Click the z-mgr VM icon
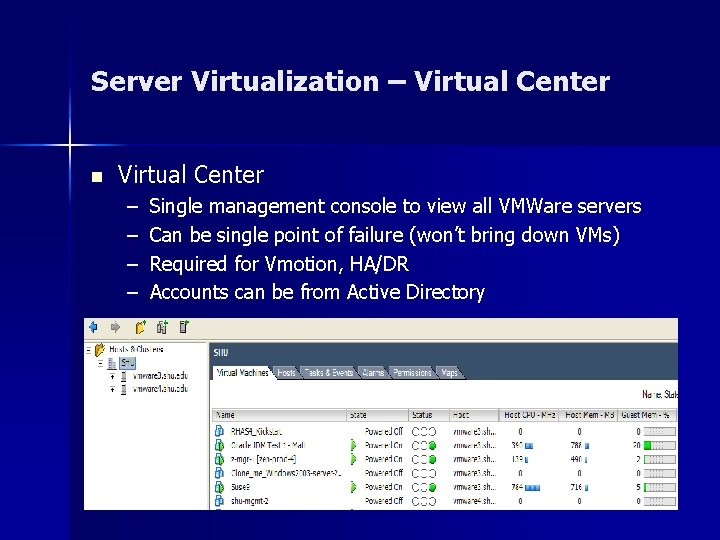This screenshot has height=540, width=720. [219, 459]
